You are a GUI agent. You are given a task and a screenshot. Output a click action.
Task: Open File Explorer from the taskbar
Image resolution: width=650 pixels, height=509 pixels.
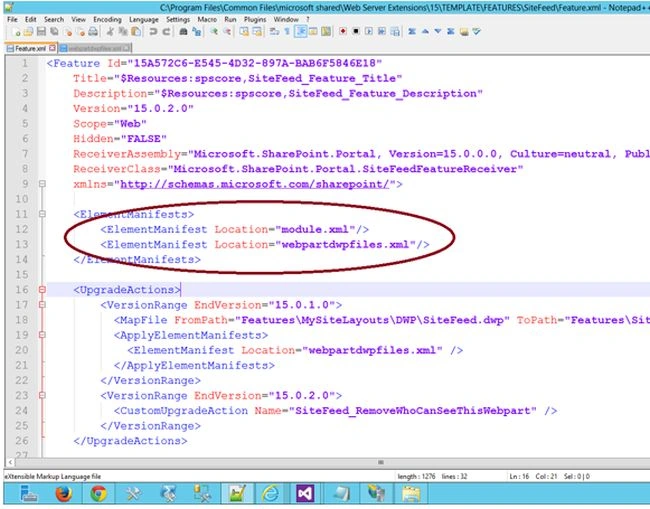coord(410,494)
